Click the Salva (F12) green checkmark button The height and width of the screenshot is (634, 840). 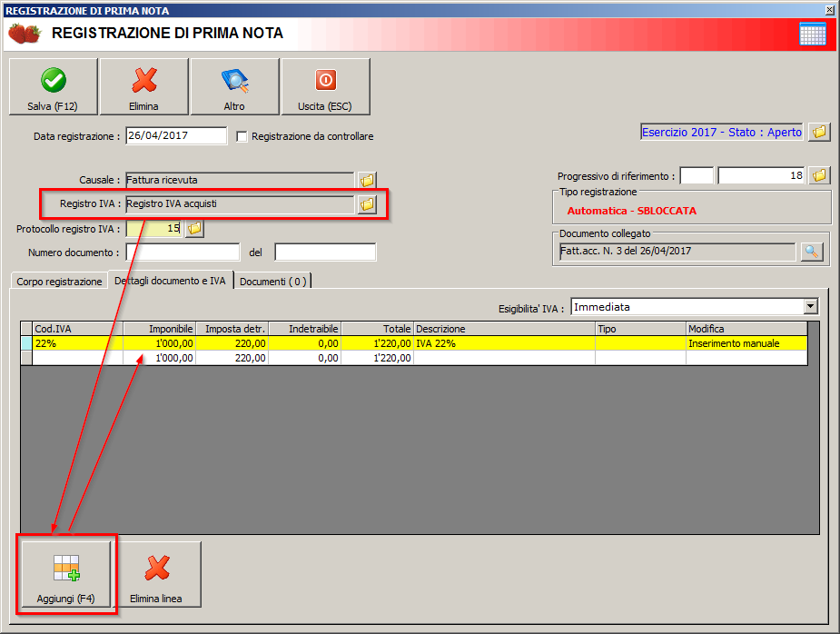(53, 87)
